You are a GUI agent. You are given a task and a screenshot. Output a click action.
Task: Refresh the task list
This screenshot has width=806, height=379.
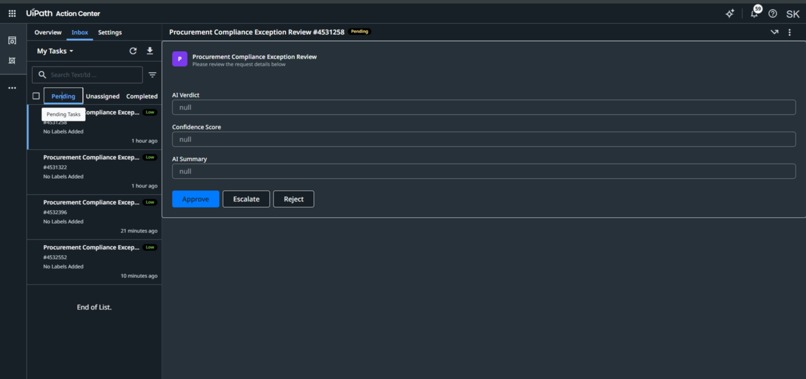point(133,51)
